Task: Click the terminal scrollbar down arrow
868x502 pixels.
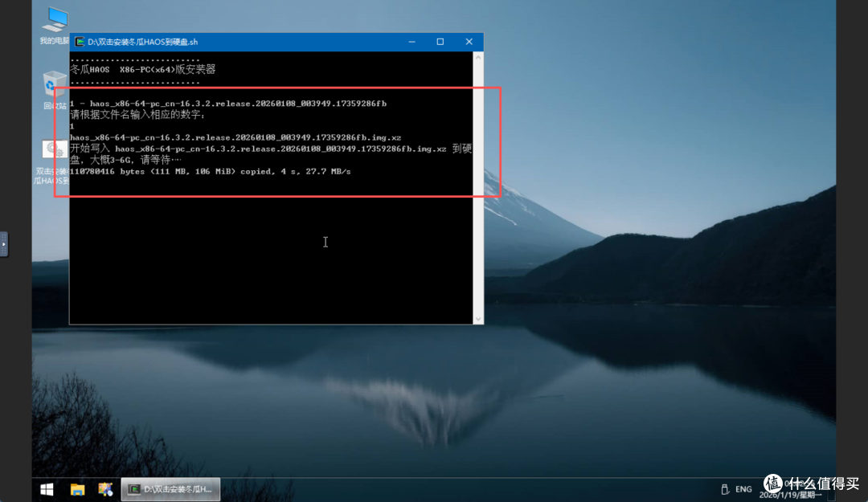Action: tap(478, 319)
